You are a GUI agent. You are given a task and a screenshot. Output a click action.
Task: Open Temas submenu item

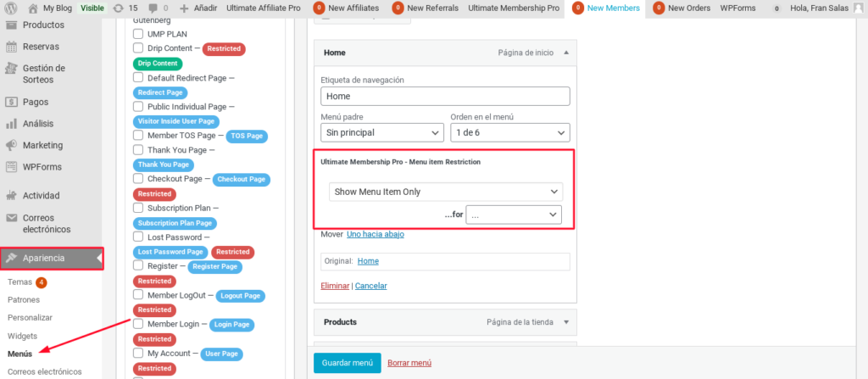[x=20, y=282]
